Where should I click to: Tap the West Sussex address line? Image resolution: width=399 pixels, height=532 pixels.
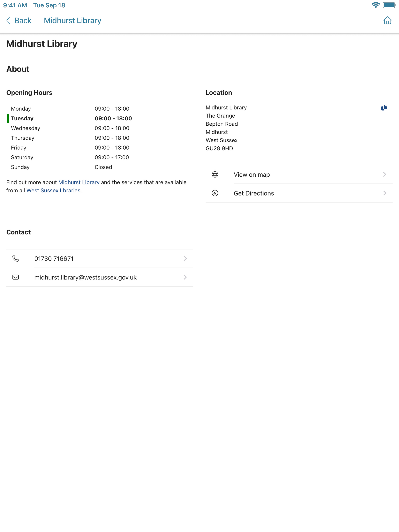(x=221, y=140)
